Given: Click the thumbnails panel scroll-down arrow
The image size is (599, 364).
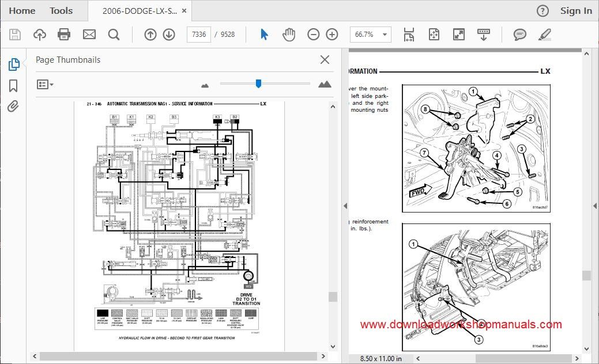Looking at the screenshot, I should click(x=333, y=347).
